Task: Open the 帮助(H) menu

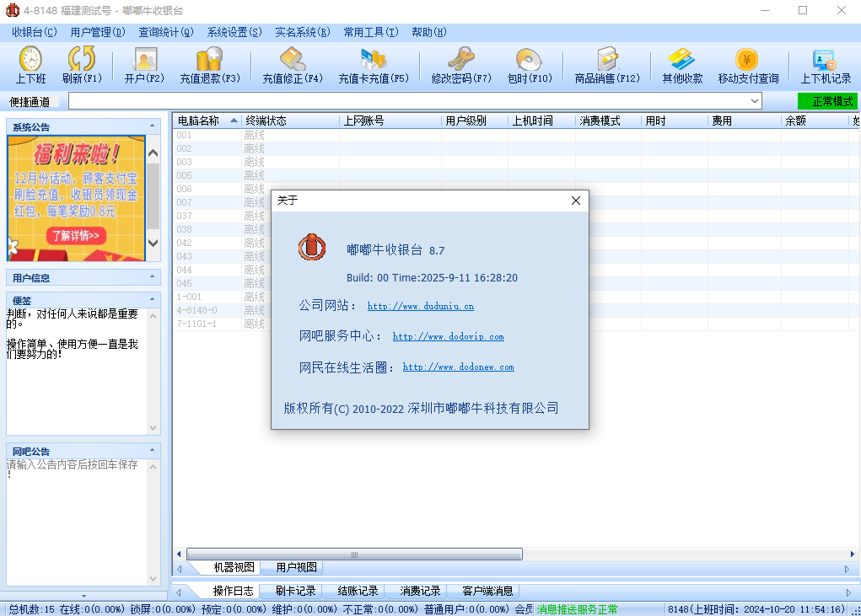Action: pyautogui.click(x=427, y=32)
